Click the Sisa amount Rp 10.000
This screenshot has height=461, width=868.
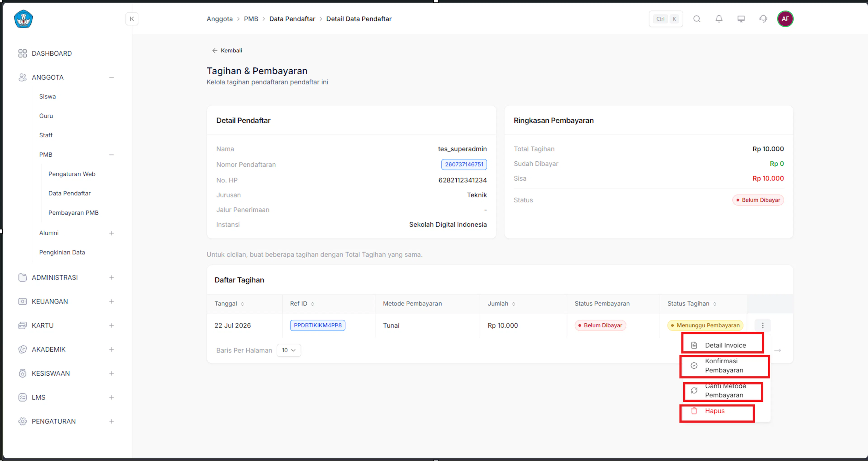(x=768, y=178)
